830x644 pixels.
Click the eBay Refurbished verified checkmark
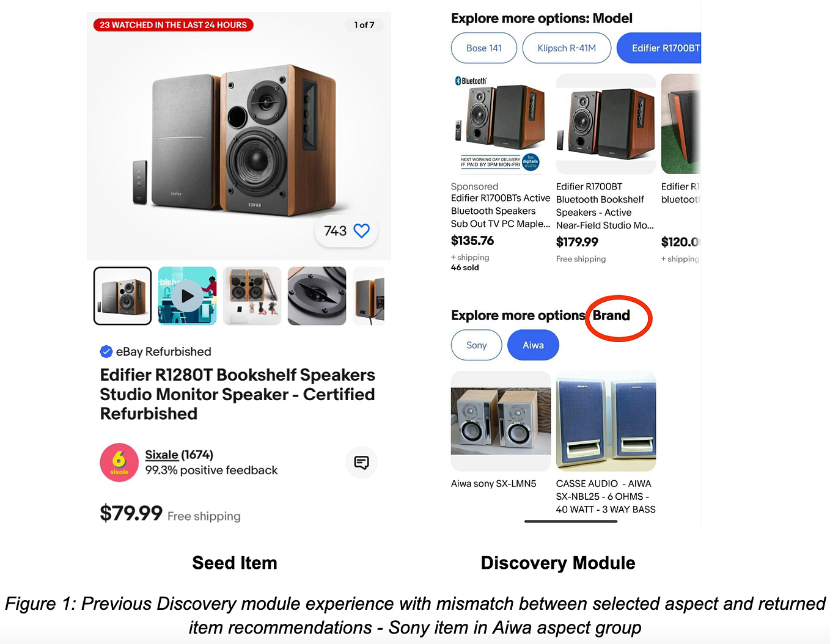click(x=106, y=351)
